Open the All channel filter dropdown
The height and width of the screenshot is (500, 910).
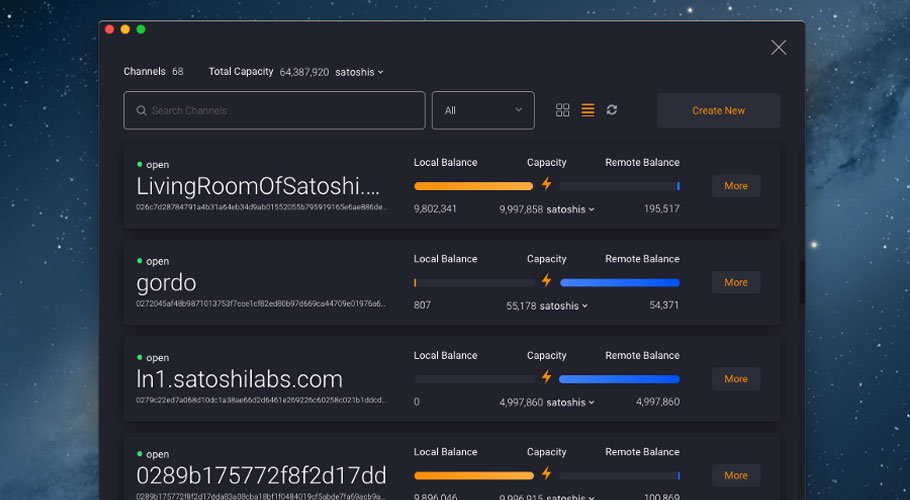(x=483, y=110)
